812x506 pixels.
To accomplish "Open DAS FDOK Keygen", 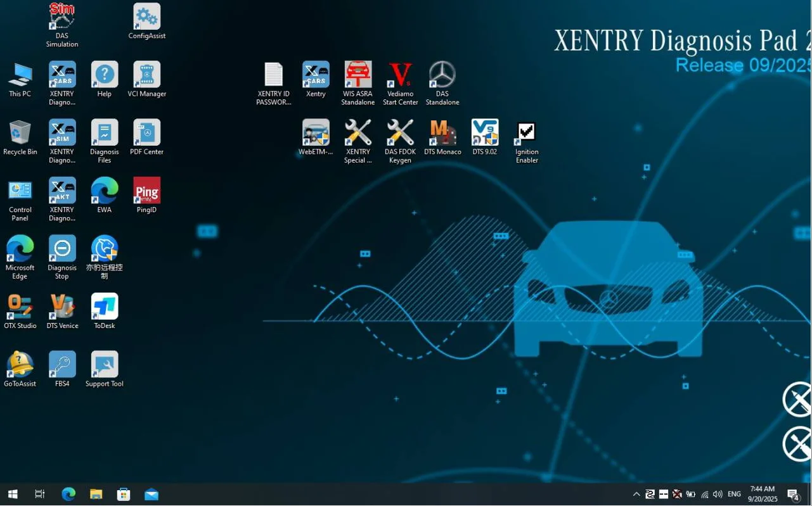I will pos(401,141).
